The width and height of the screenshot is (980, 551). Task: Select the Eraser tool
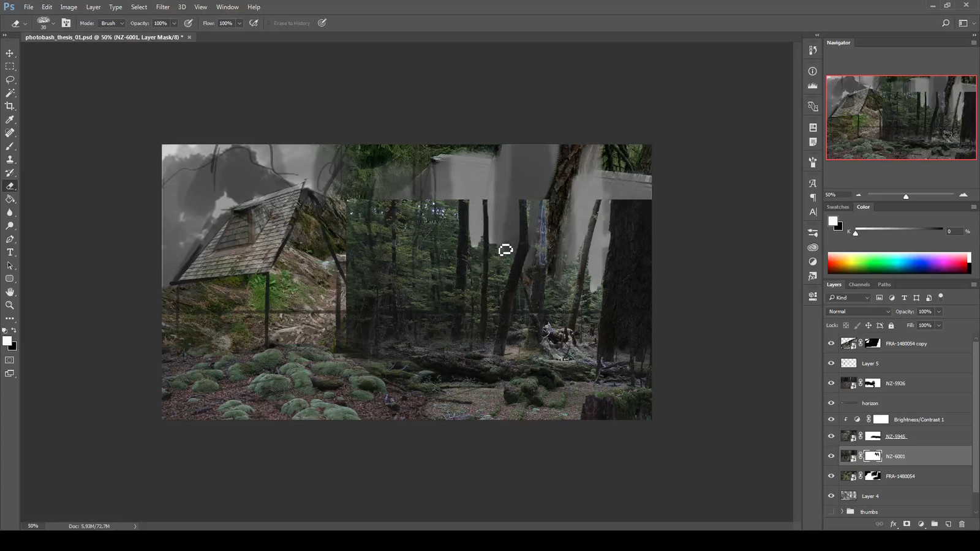(x=10, y=186)
